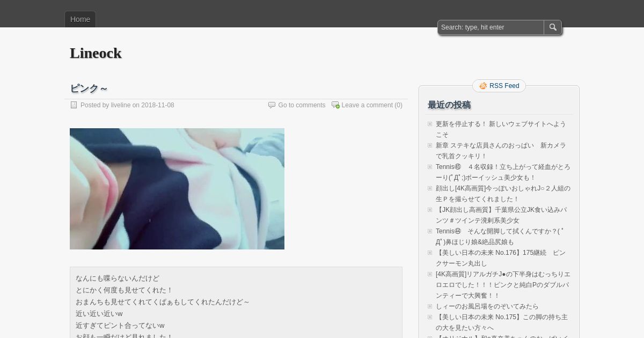Click the magnifier search button
Screen dimensions: 644x338
tap(553, 27)
